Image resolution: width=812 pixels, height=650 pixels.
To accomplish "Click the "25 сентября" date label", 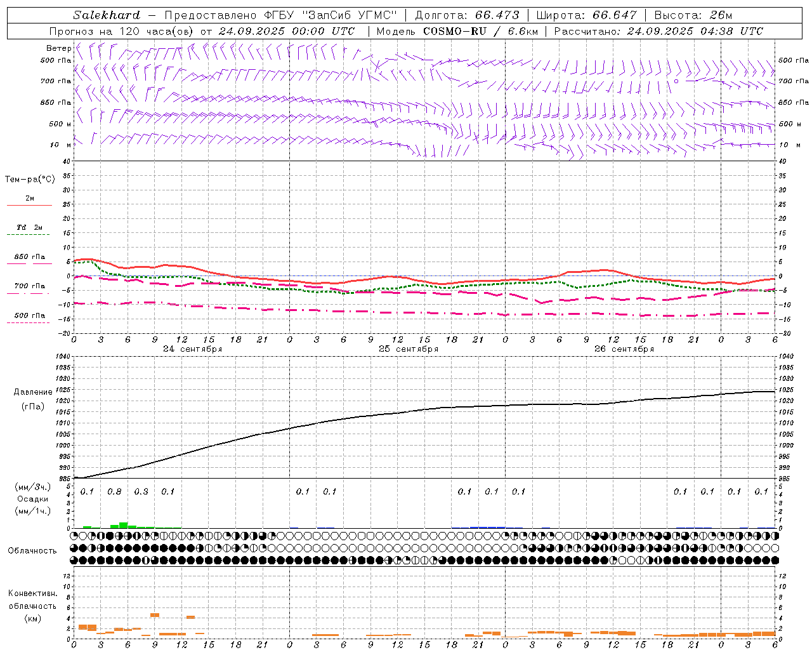I will pyautogui.click(x=409, y=349).
